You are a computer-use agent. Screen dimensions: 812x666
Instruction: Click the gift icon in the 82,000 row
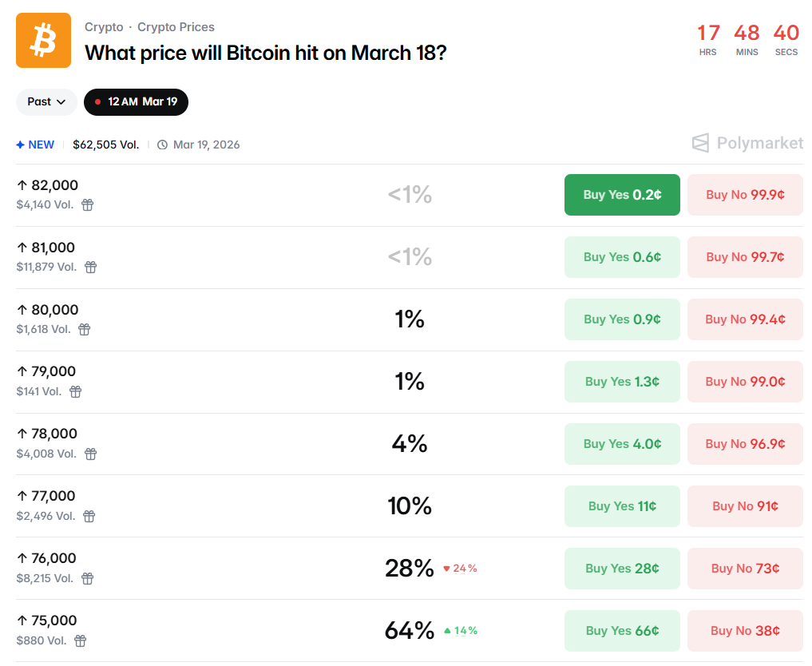pyautogui.click(x=88, y=204)
